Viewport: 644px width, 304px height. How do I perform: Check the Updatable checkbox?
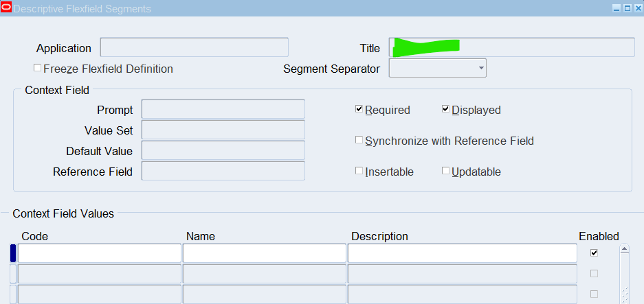445,171
